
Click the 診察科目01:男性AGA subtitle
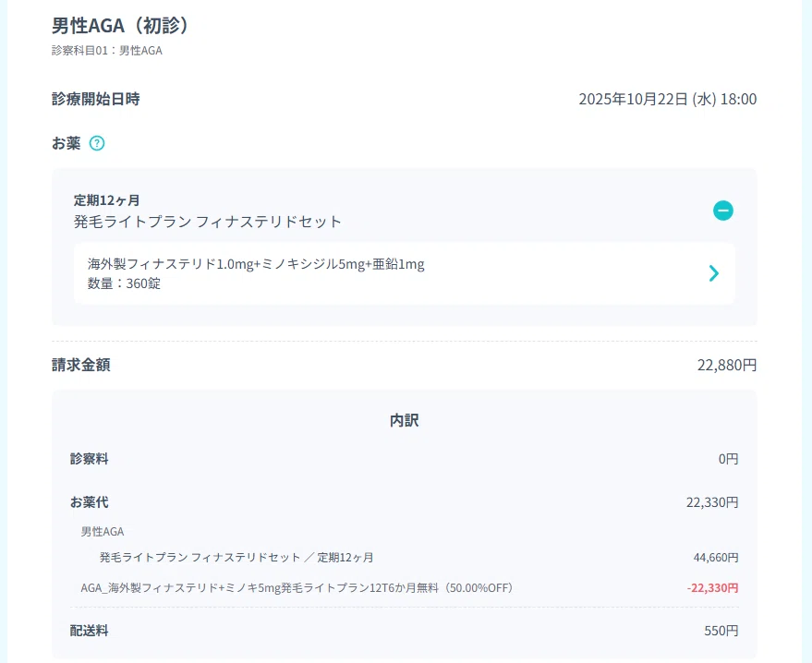pyautogui.click(x=107, y=51)
